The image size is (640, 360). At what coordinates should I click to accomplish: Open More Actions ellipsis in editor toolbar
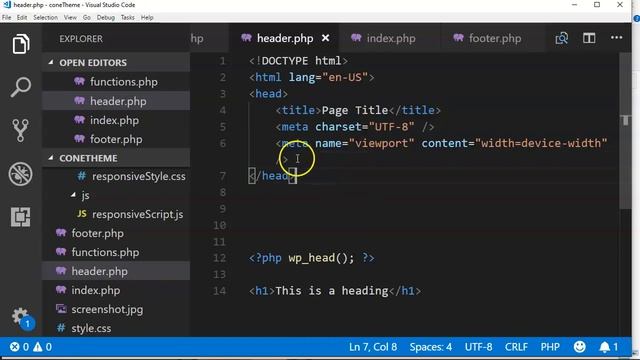pyautogui.click(x=616, y=38)
